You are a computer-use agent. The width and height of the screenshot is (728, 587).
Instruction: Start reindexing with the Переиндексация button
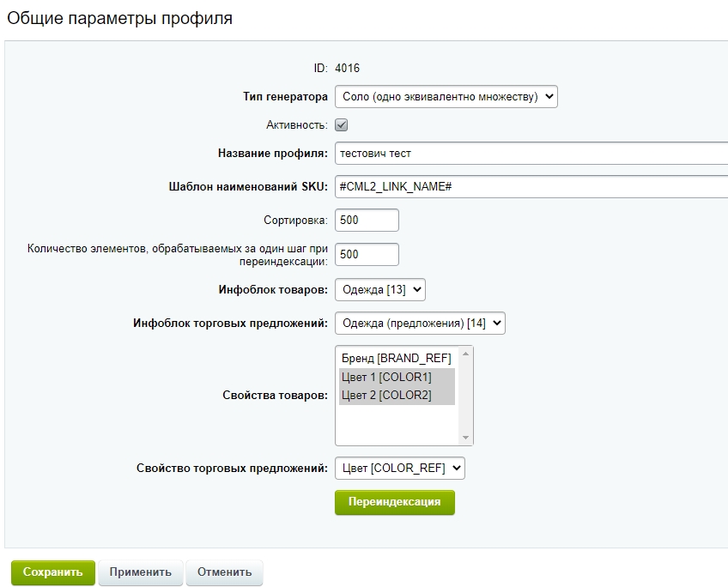(x=394, y=502)
